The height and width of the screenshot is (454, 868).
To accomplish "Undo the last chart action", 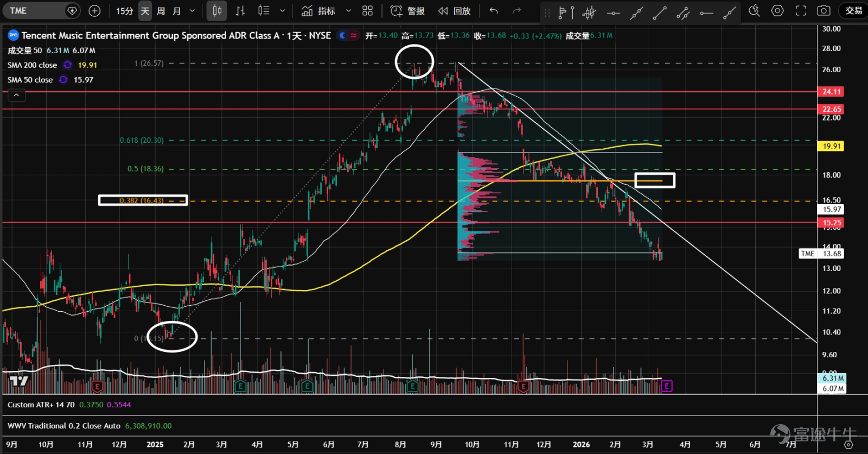I will (x=494, y=11).
